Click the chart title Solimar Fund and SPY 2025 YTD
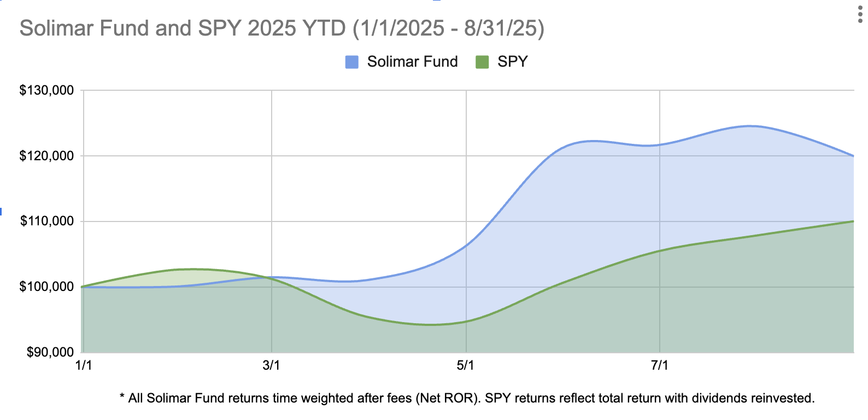 coord(281,28)
